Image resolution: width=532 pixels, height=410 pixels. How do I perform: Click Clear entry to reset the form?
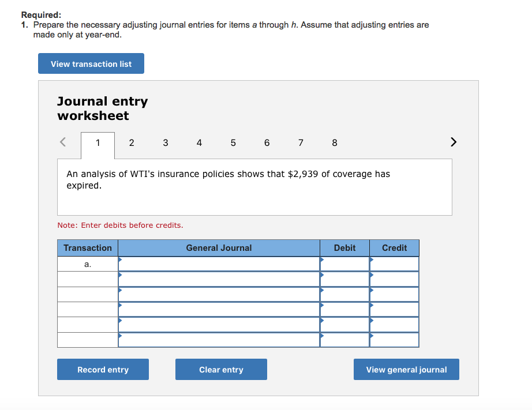click(221, 369)
